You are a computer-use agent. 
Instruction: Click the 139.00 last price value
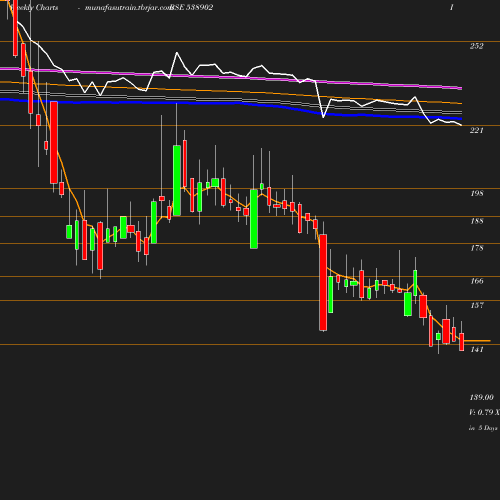tap(481, 397)
